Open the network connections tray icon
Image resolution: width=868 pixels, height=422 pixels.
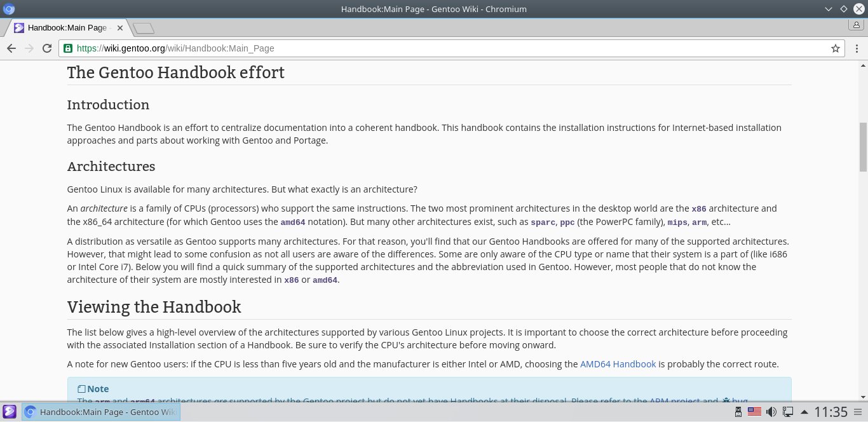point(787,412)
